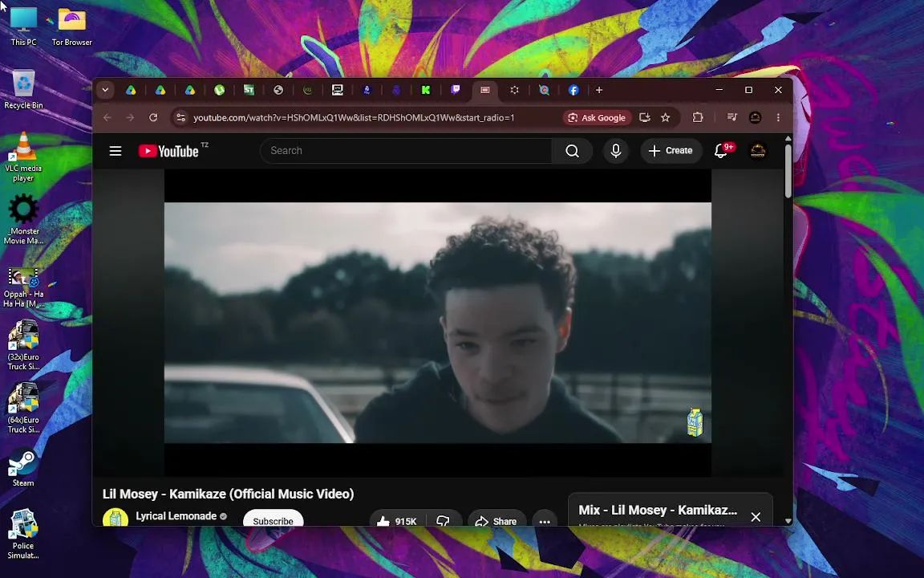Open the YouTube guide hamburger menu

pos(115,151)
